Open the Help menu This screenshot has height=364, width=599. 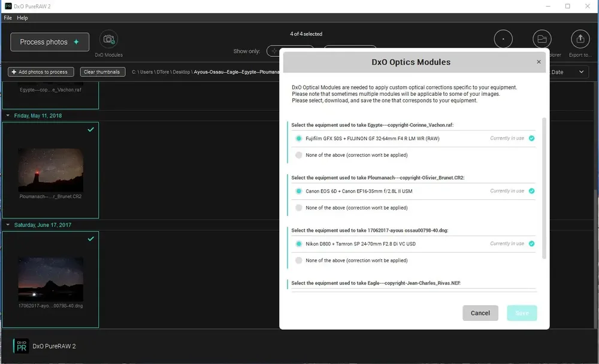click(x=22, y=17)
